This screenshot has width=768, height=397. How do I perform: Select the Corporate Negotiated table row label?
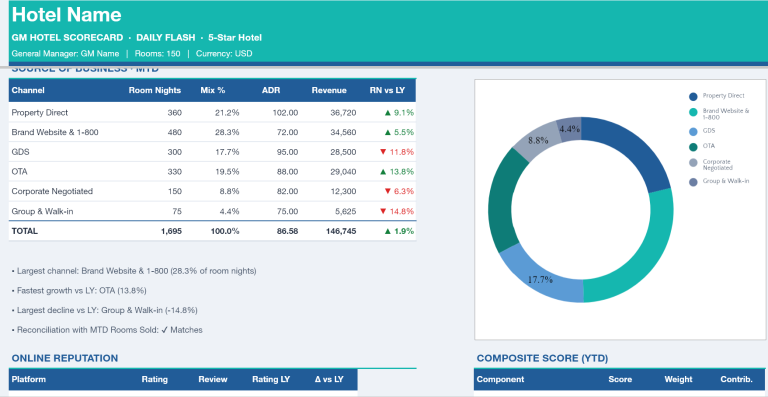[52, 191]
